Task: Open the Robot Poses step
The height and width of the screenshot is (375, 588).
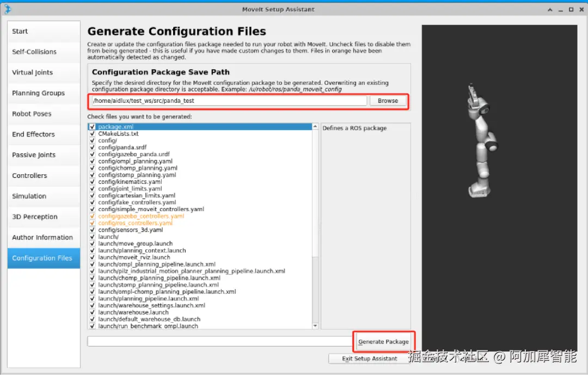Action: coord(44,114)
